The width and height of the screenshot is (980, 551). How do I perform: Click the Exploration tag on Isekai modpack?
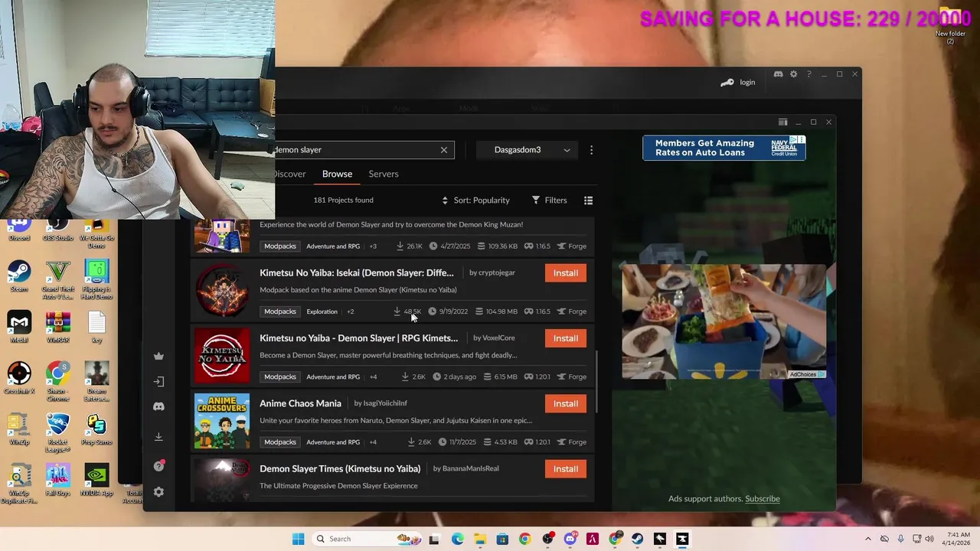tap(322, 311)
